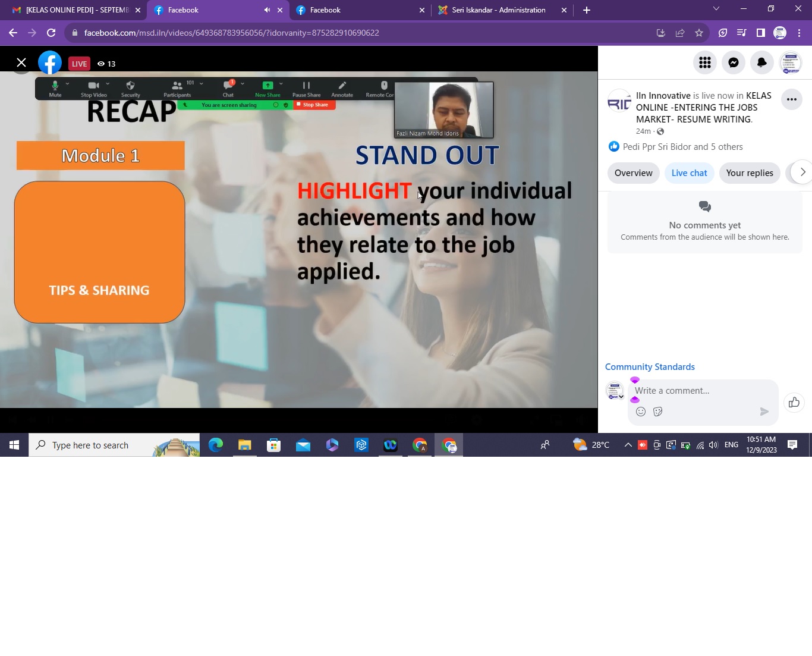Click the Iln Innovative page name
The image size is (812, 656).
point(663,96)
